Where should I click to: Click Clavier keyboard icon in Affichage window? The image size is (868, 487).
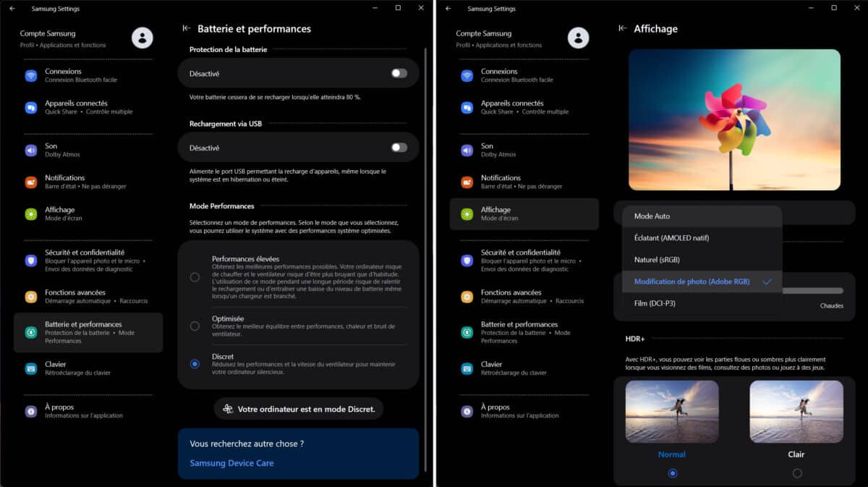(x=467, y=368)
